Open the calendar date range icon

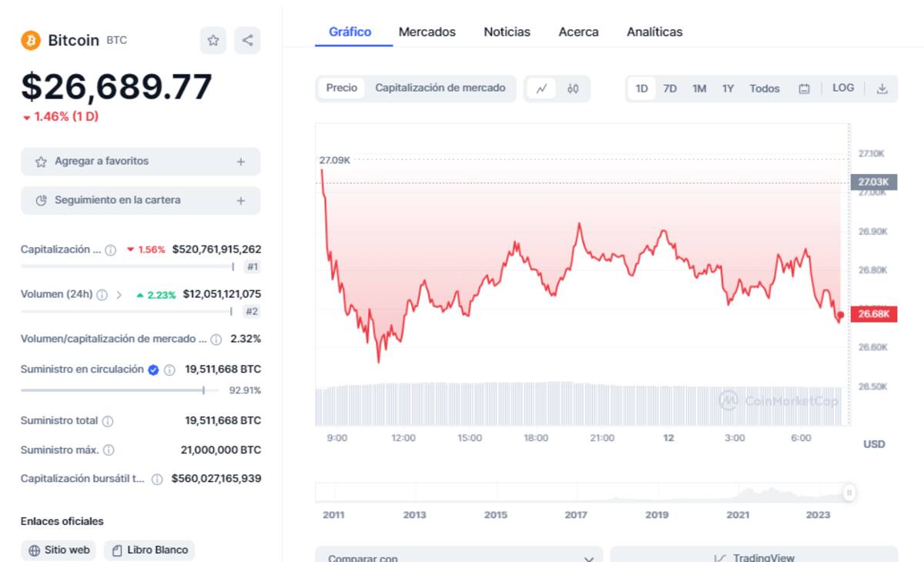pyautogui.click(x=804, y=89)
